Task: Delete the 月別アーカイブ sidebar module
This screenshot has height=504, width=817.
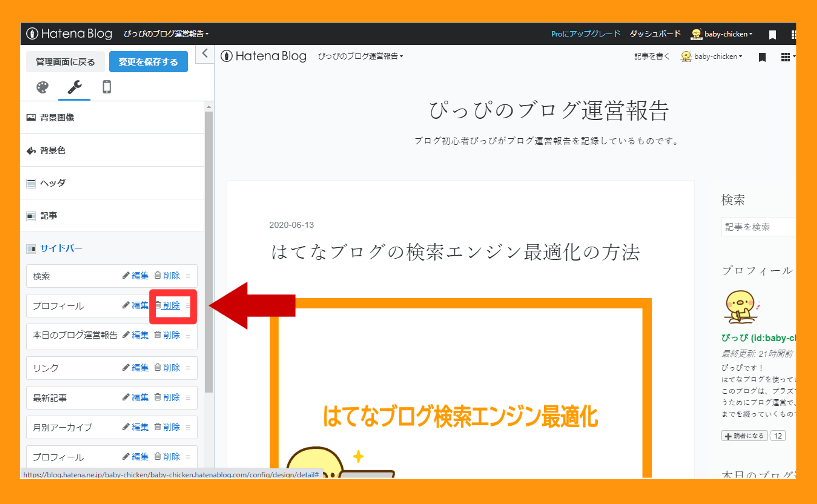Action: tap(167, 427)
